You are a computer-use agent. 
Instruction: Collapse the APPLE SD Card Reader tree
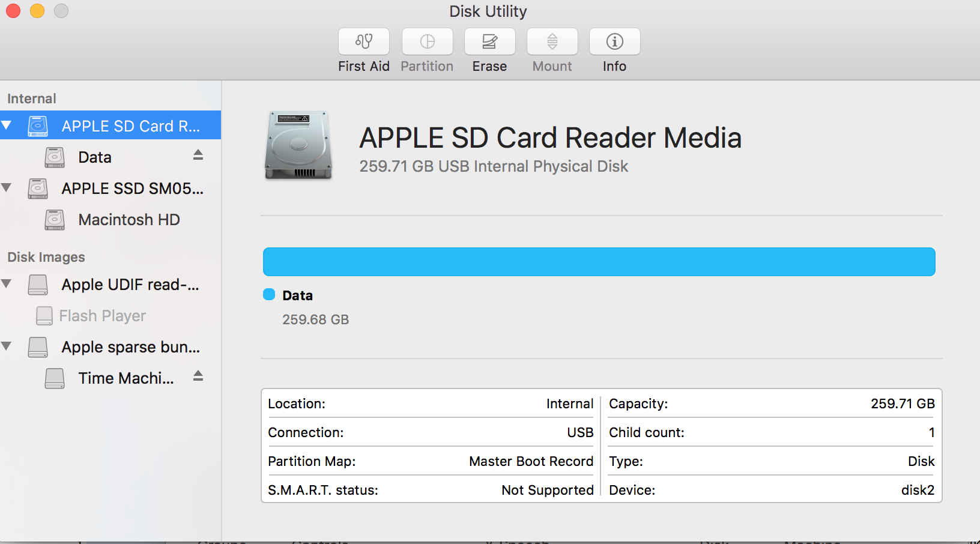[7, 125]
